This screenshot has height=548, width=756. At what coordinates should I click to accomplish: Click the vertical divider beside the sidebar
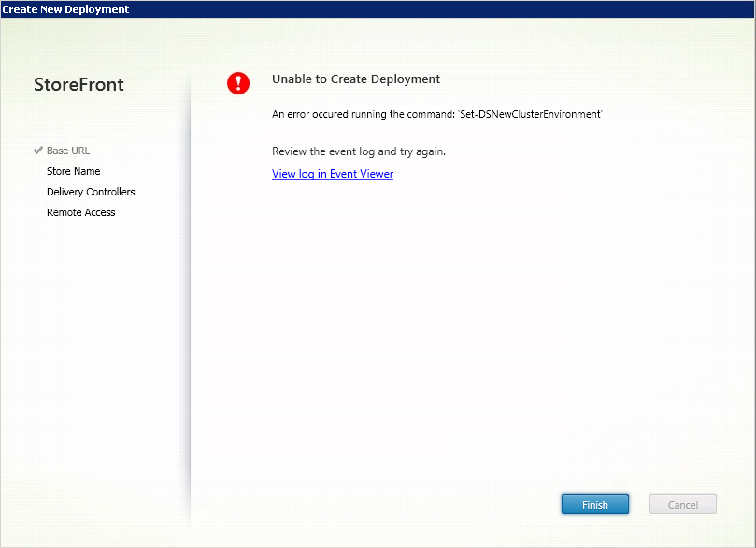pyautogui.click(x=190, y=299)
